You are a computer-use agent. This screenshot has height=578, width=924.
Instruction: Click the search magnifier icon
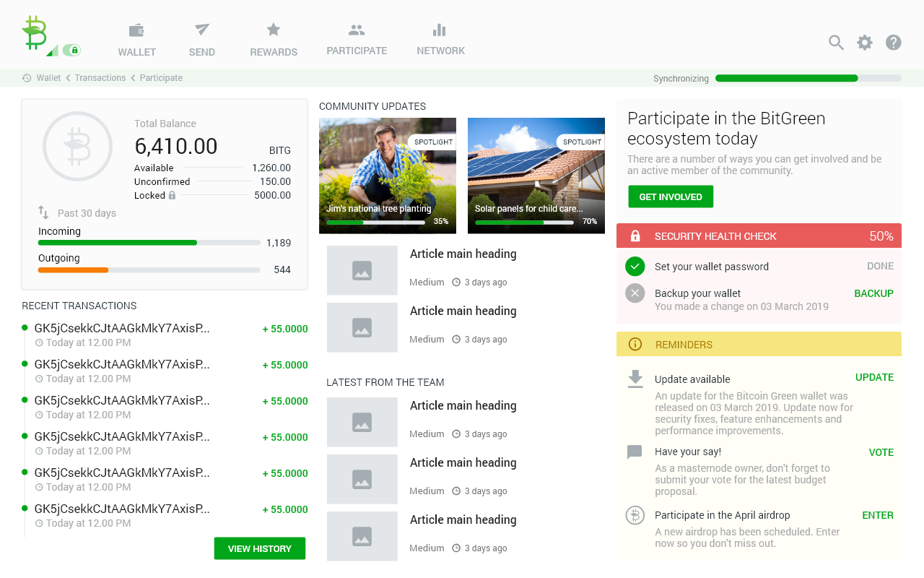click(836, 43)
